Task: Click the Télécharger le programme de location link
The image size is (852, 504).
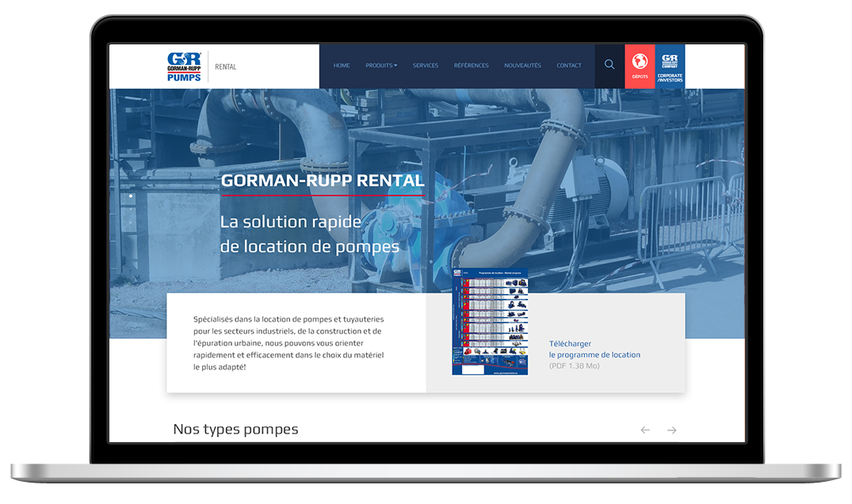Action: point(594,349)
